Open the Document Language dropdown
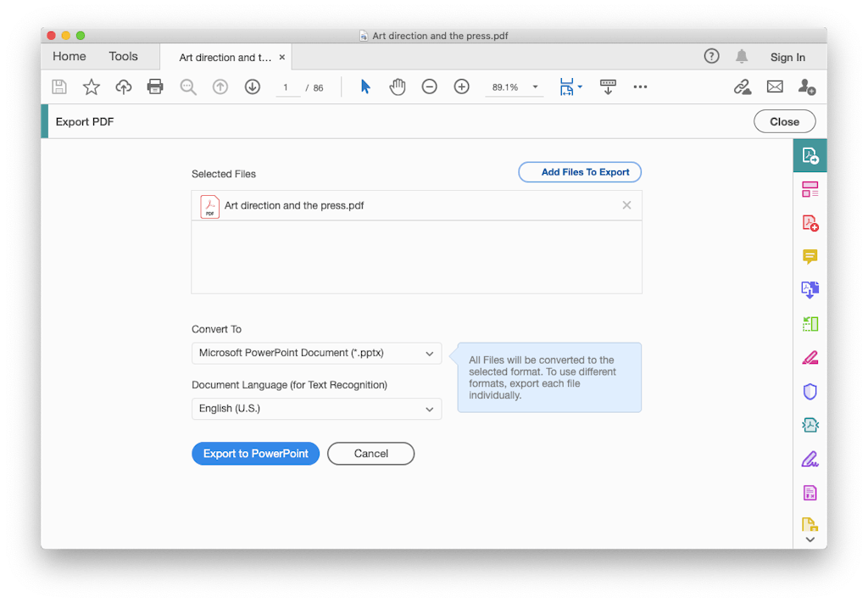 tap(316, 408)
